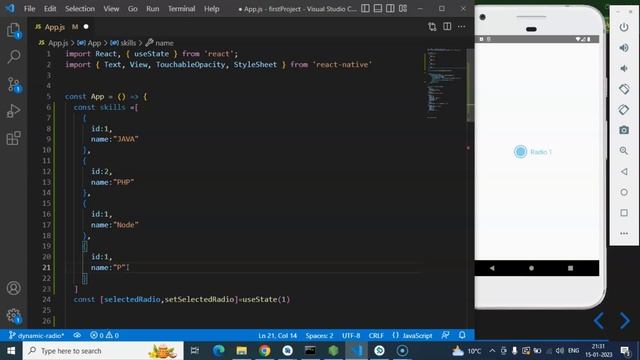Click emulator zoom magnifier icon
Viewport: 640px width, 360px height.
pos(624,151)
